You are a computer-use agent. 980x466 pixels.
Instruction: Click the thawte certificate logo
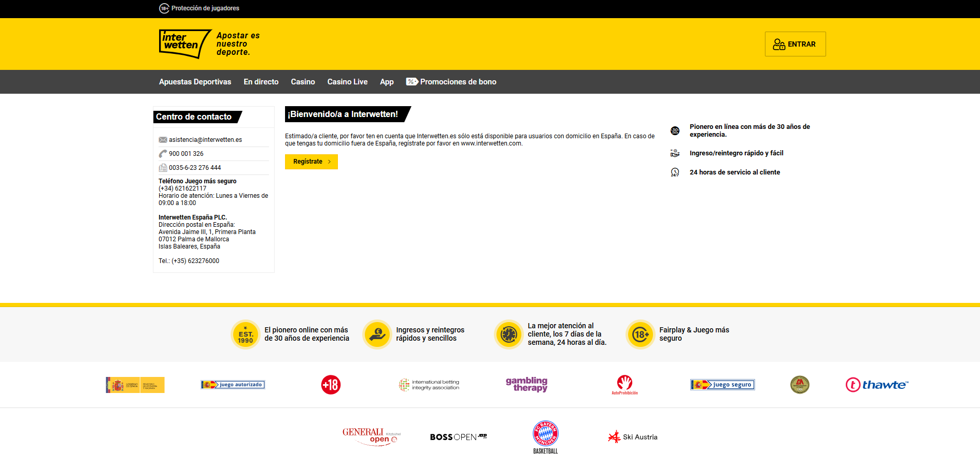(x=877, y=385)
